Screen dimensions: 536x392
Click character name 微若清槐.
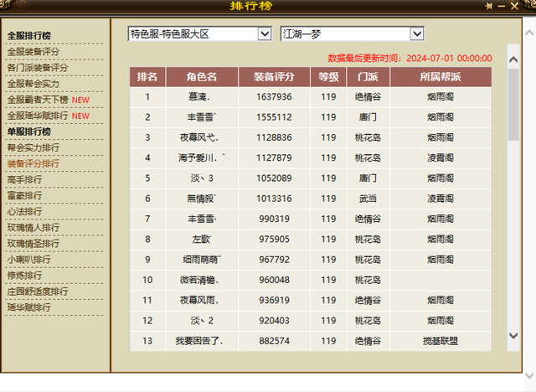[x=199, y=280]
